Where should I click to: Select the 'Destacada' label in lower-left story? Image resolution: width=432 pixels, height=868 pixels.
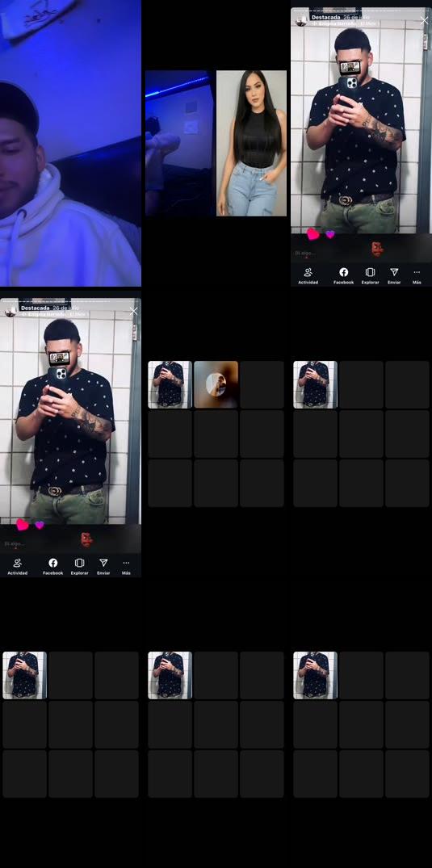pyautogui.click(x=35, y=308)
